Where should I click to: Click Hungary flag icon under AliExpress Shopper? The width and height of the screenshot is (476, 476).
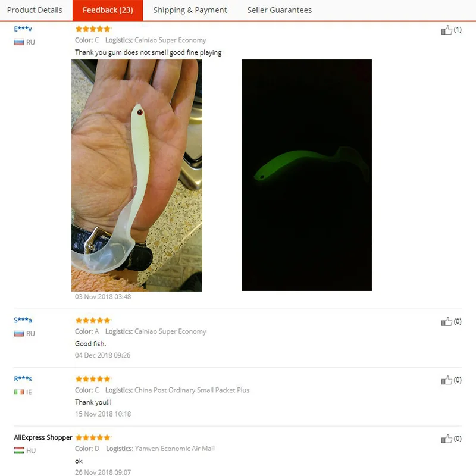19,450
